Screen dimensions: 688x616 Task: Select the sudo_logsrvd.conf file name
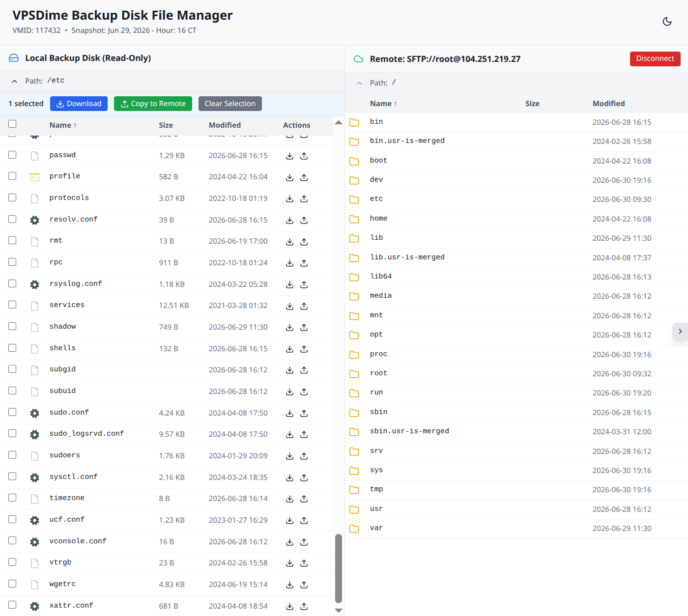86,434
